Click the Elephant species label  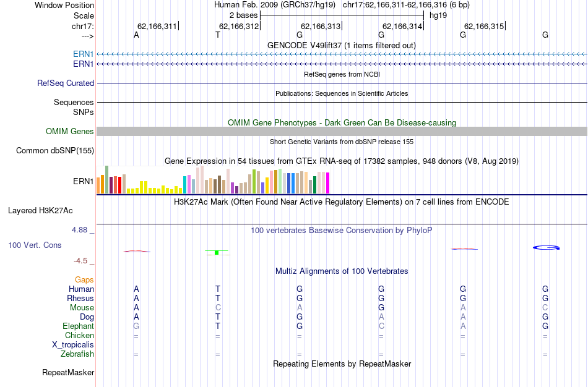(78, 326)
